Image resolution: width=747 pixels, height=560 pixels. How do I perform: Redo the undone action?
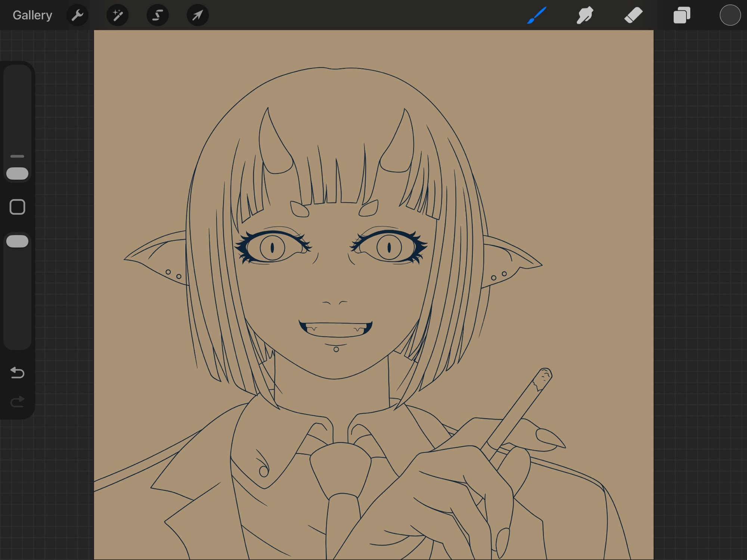tap(18, 402)
